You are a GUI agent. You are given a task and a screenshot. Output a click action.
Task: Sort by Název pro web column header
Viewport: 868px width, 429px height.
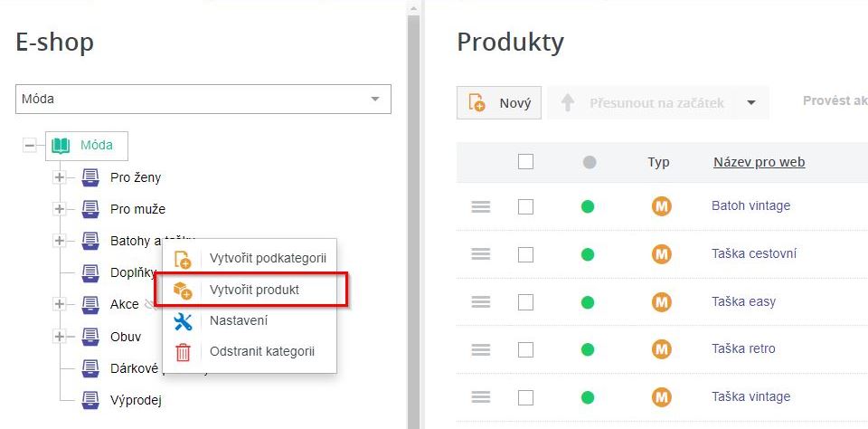click(x=759, y=162)
